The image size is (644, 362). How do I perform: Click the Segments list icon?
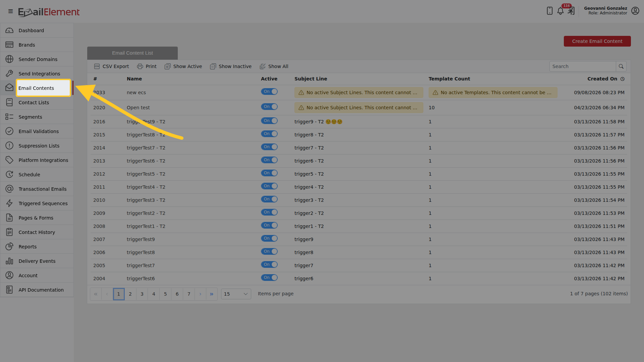click(9, 117)
